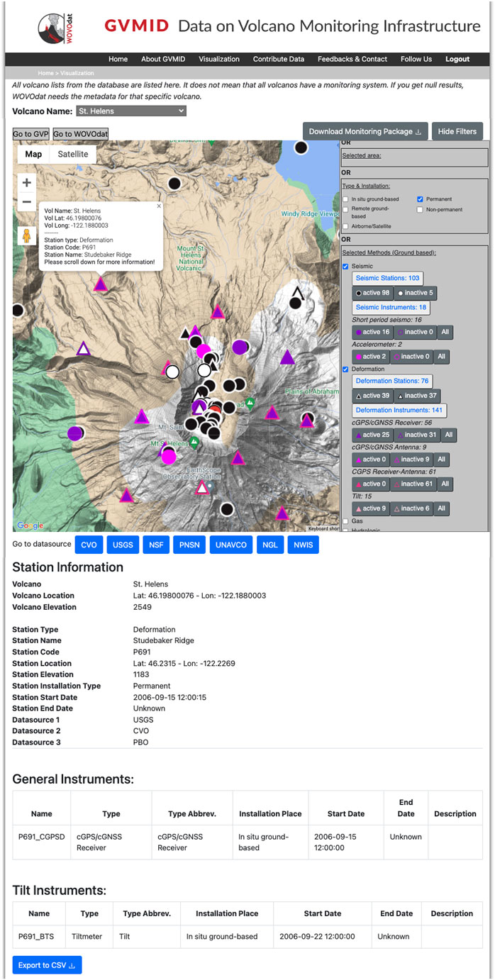This screenshot has height=980, width=495.
Task: Open the USGS datasource
Action: point(123,545)
